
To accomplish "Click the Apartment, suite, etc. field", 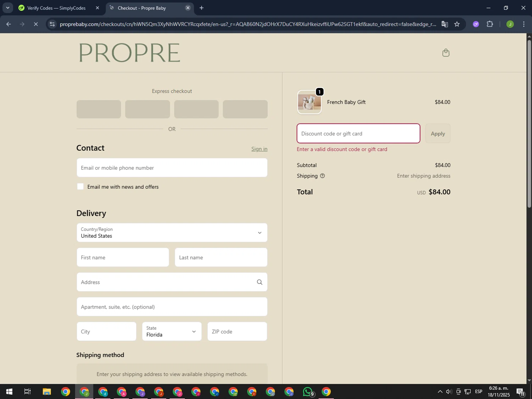I will (x=172, y=307).
